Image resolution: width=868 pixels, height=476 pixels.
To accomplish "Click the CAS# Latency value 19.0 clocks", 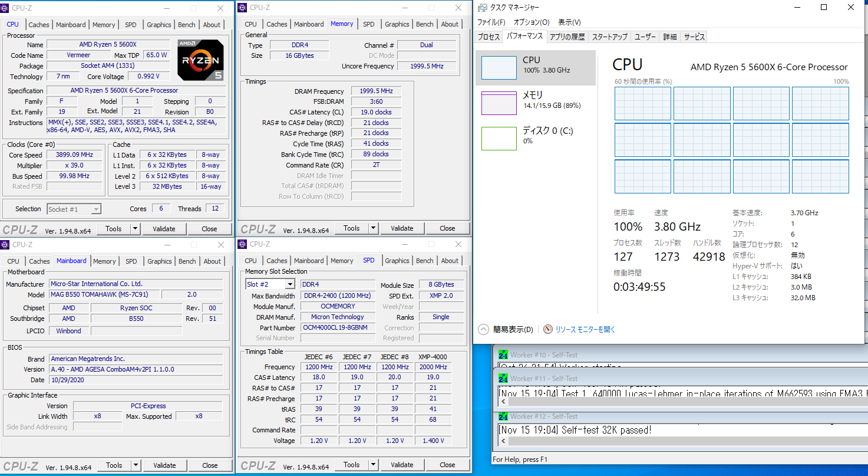I will click(x=376, y=112).
